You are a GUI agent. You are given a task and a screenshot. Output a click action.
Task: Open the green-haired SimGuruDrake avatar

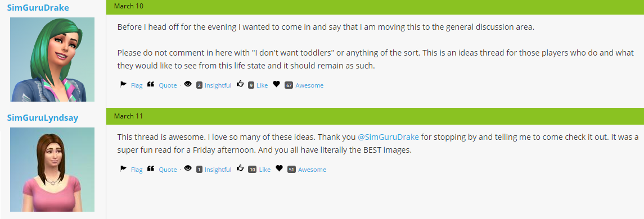[x=52, y=60]
